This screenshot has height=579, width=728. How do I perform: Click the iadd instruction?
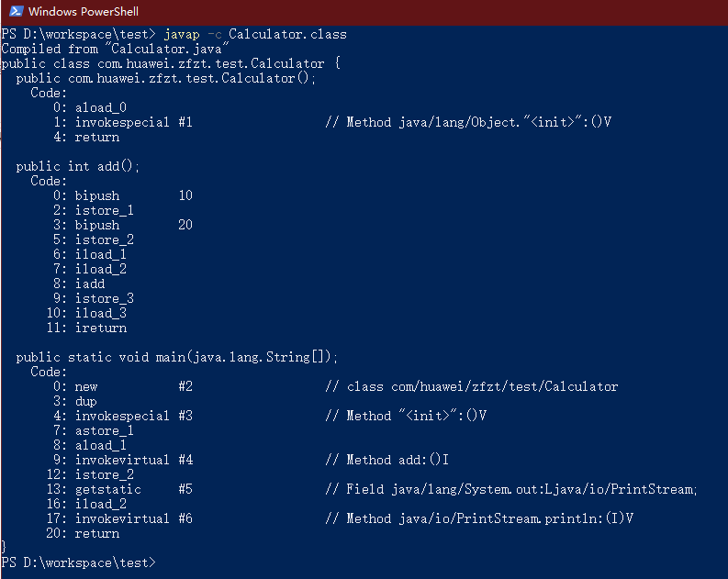(x=89, y=284)
